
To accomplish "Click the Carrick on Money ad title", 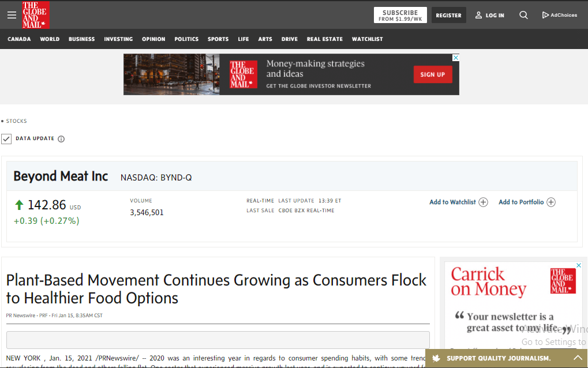I will pyautogui.click(x=489, y=281).
